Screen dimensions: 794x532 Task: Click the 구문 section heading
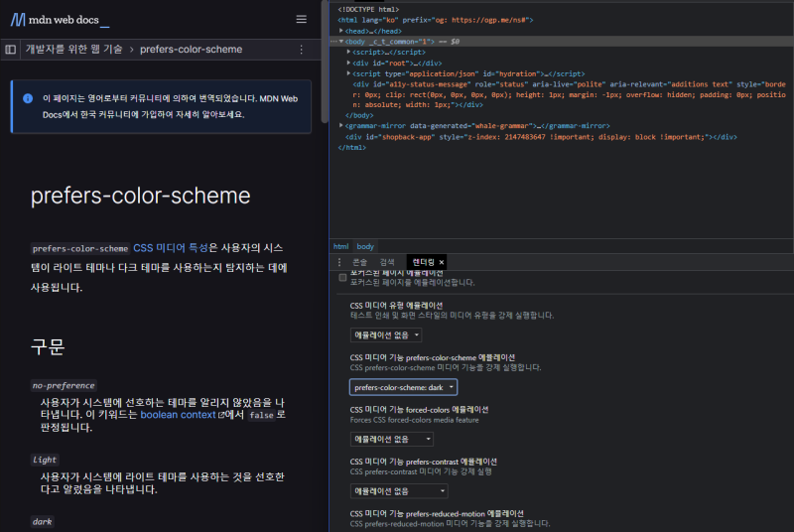(x=48, y=346)
